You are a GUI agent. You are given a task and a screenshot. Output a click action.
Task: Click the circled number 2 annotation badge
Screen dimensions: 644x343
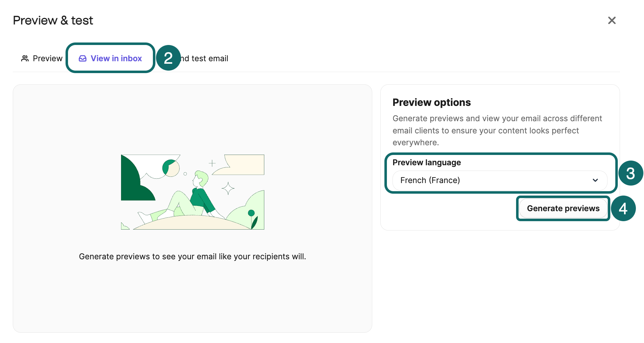click(x=168, y=57)
